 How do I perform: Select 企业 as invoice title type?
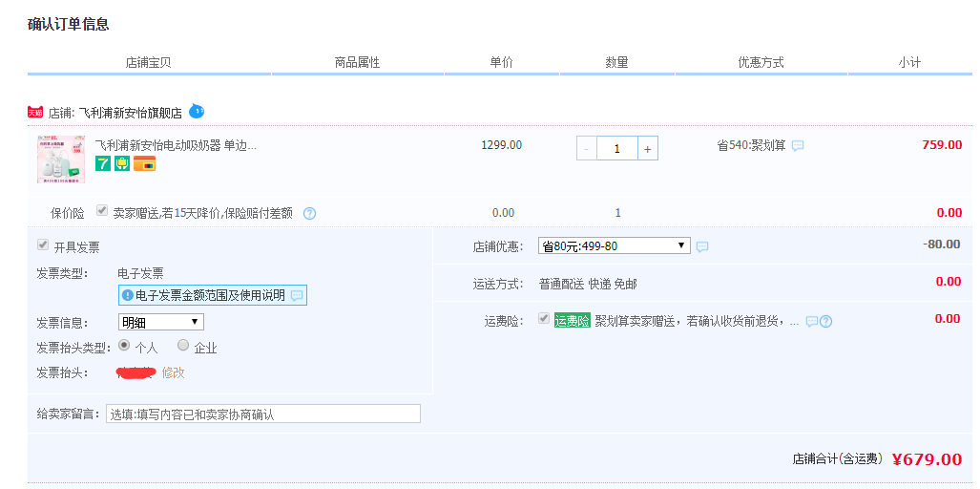183,346
